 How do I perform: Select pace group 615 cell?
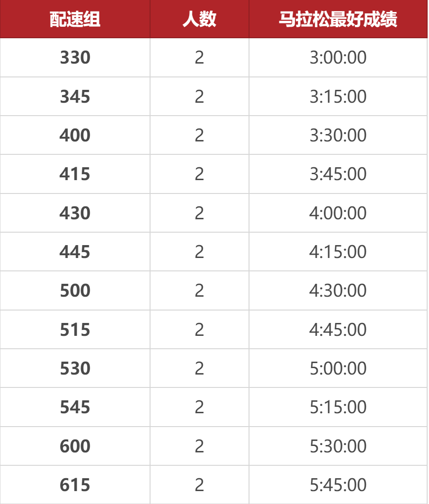(x=75, y=485)
